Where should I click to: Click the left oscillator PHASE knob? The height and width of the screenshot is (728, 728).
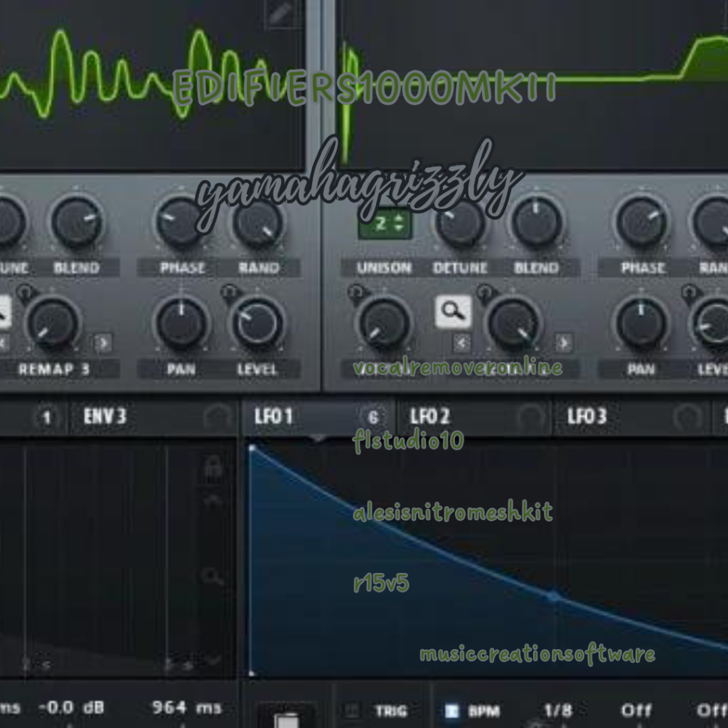pos(180,222)
